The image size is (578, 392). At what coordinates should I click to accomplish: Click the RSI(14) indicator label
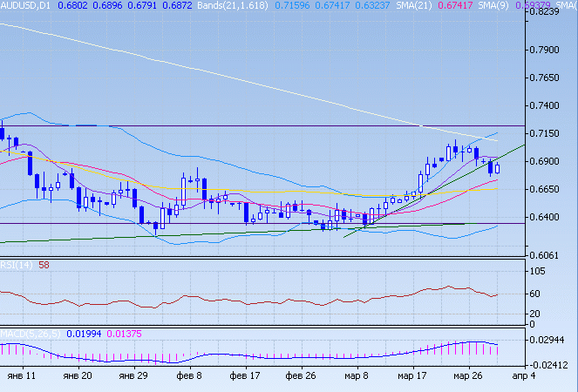(x=17, y=264)
